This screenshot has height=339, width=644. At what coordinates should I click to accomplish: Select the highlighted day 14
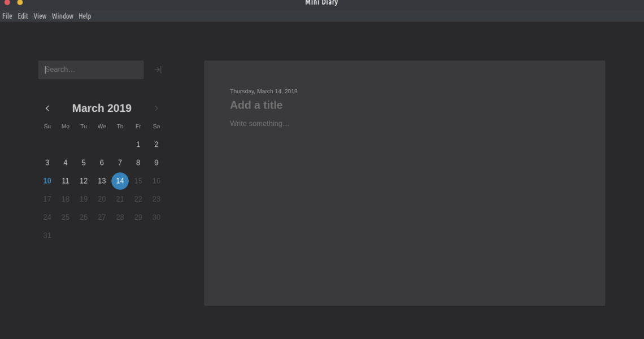click(120, 181)
